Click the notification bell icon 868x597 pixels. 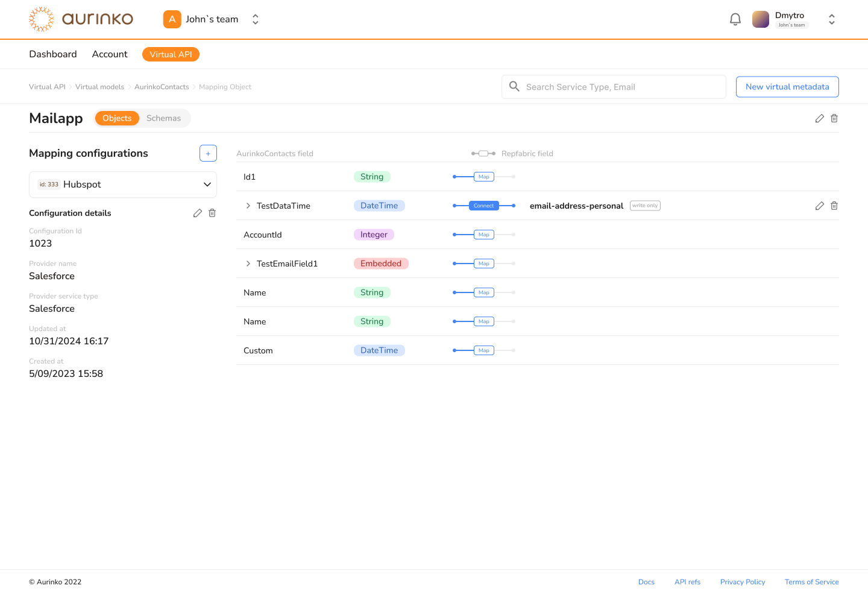[735, 19]
